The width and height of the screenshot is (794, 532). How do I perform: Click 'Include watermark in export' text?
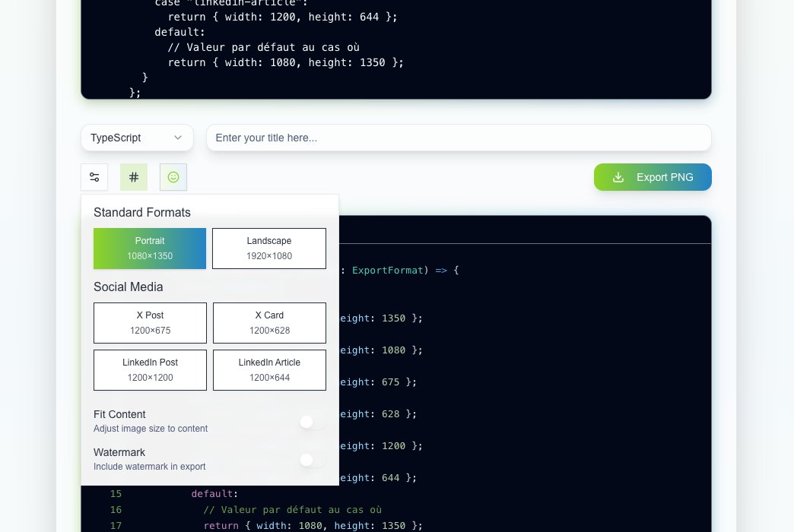point(149,467)
